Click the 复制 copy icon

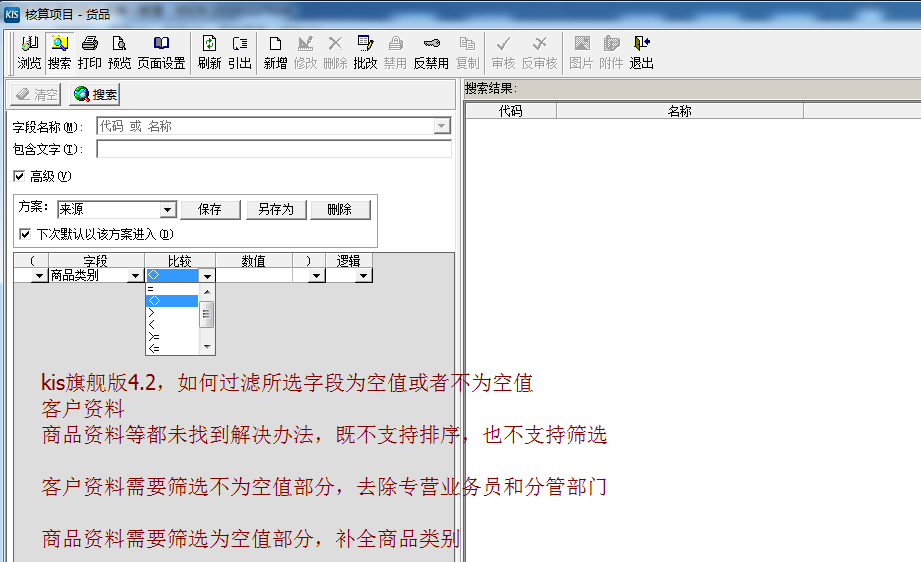click(468, 52)
